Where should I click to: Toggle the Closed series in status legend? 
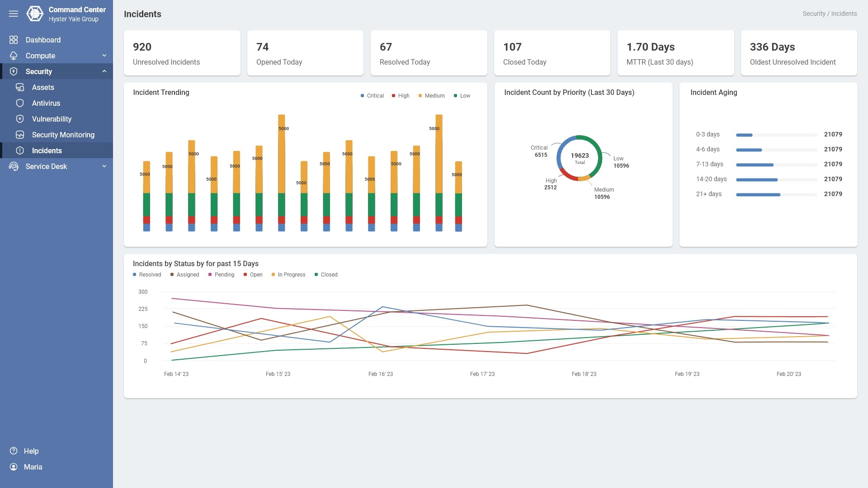[326, 275]
